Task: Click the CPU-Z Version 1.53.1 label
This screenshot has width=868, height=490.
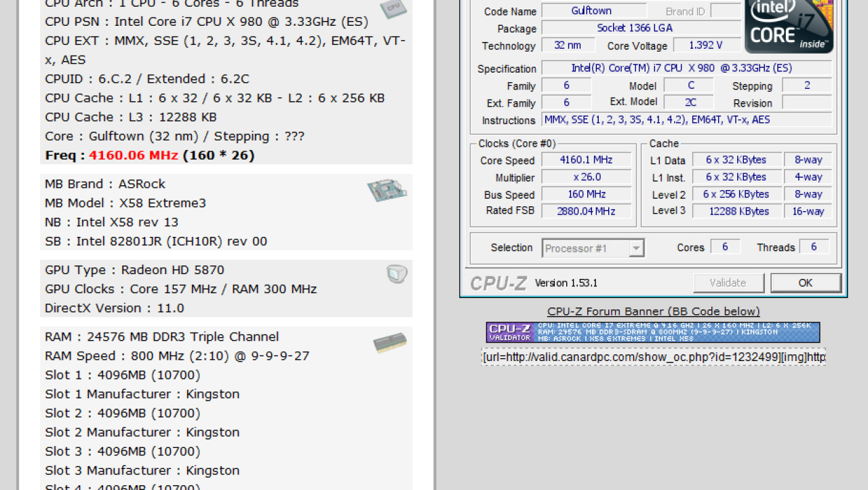Action: coord(566,283)
